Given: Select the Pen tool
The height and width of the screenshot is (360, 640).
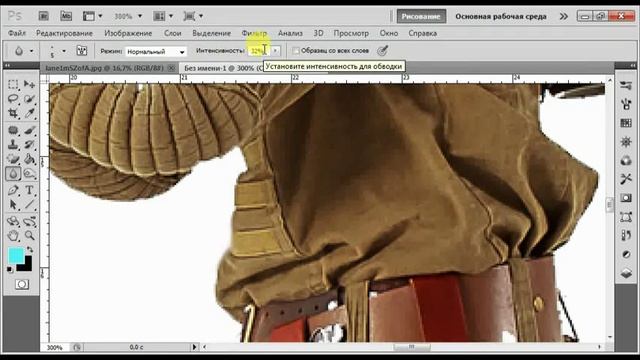Looking at the screenshot, I should tap(13, 190).
